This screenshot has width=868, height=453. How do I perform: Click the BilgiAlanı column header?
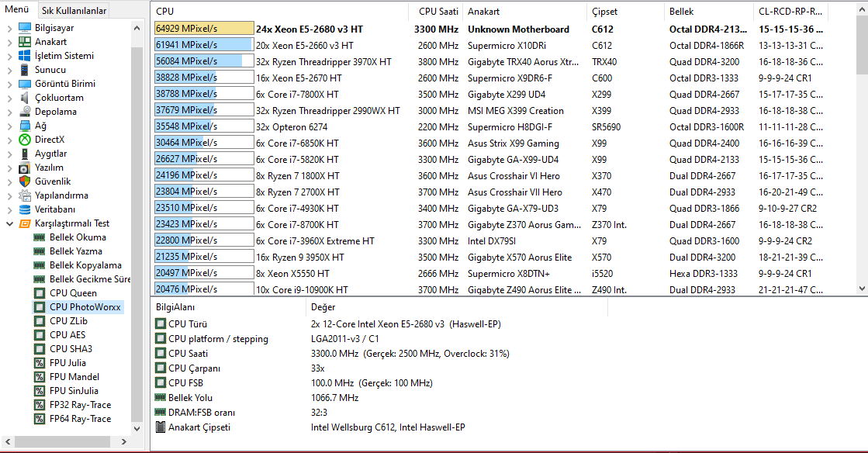[x=227, y=307]
